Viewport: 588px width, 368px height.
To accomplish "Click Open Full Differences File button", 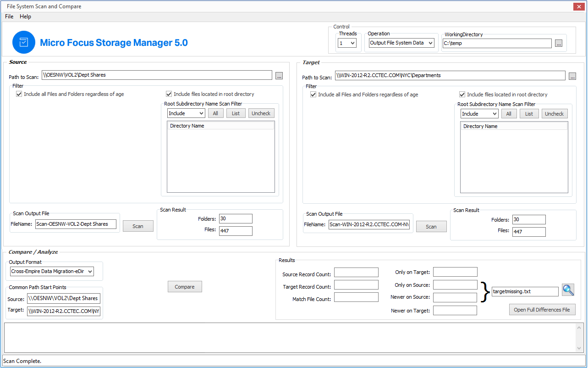I will click(542, 310).
